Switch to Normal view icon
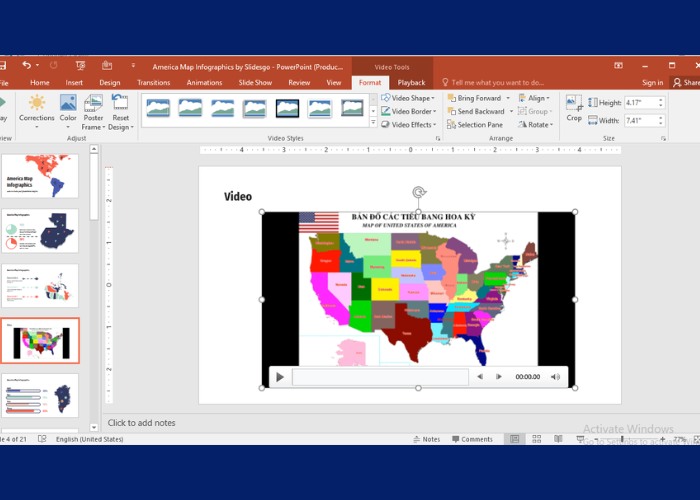Viewport: 700px width, 500px height. 514,439
